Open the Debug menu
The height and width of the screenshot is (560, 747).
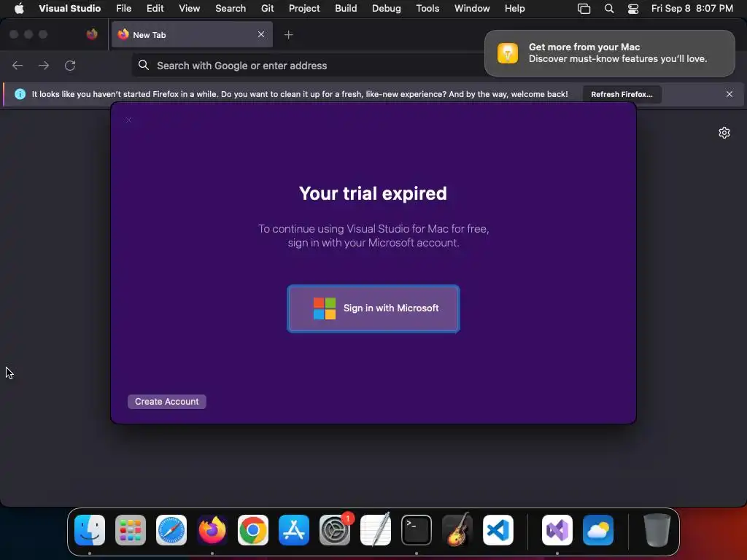click(387, 8)
